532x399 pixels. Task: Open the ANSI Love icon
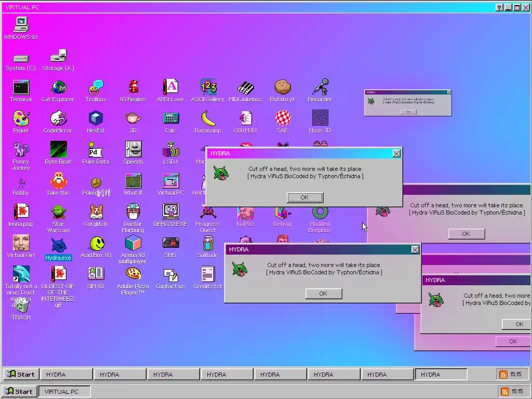click(x=170, y=87)
